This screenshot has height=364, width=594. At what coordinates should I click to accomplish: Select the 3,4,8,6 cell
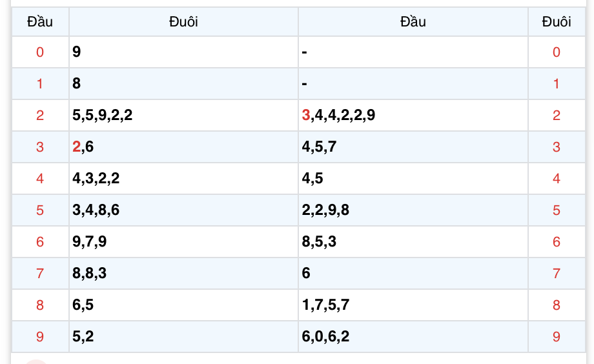[184, 210]
